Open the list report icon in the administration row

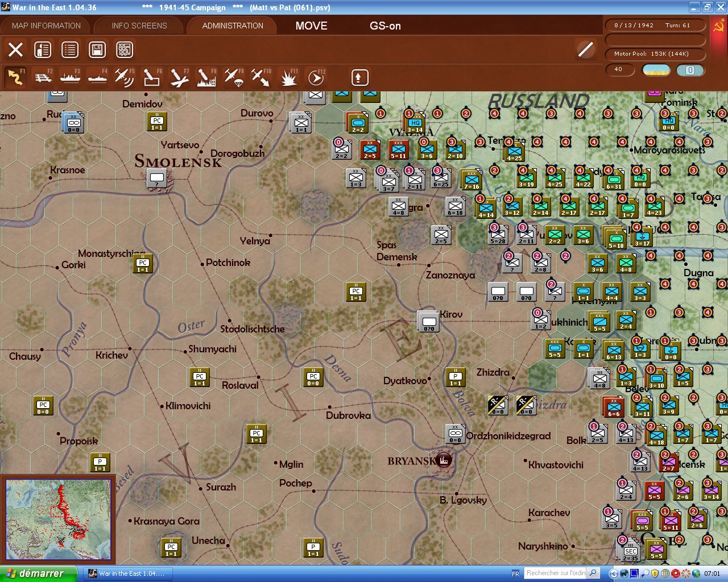[x=70, y=49]
